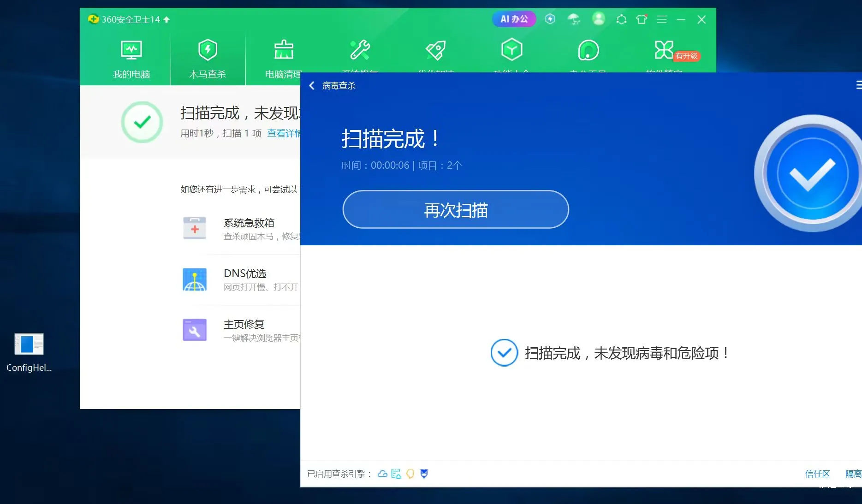The image size is (862, 504).
Task: Click the 360安全卫士 logo icon
Action: pyautogui.click(x=93, y=19)
